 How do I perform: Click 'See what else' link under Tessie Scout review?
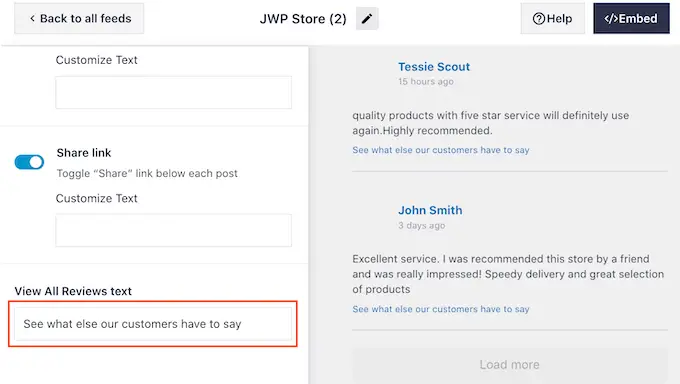click(x=441, y=150)
